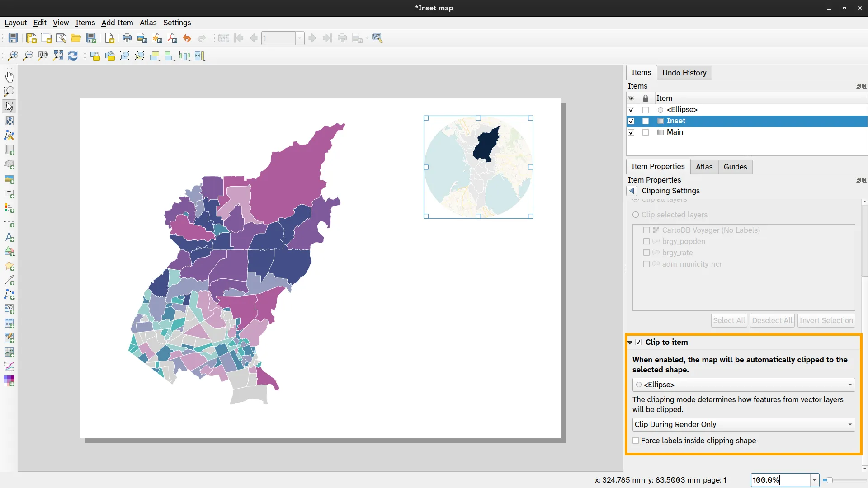Uncheck Force labels inside clipping shape

pyautogui.click(x=636, y=441)
